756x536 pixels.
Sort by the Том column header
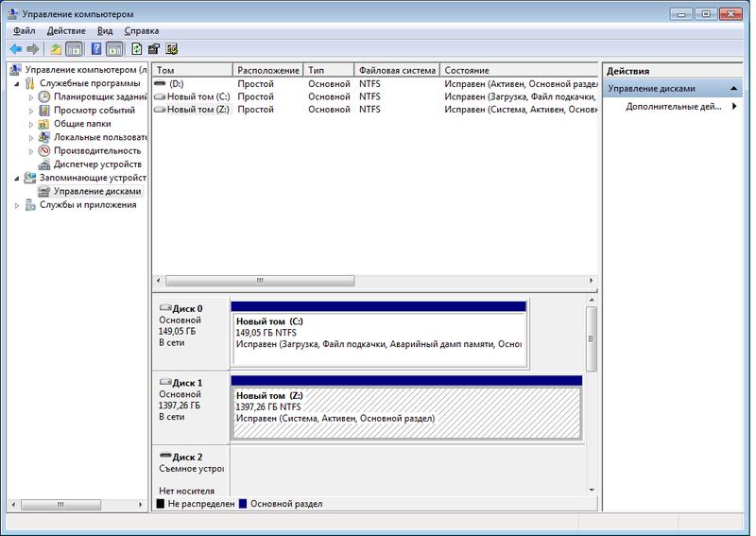[193, 71]
